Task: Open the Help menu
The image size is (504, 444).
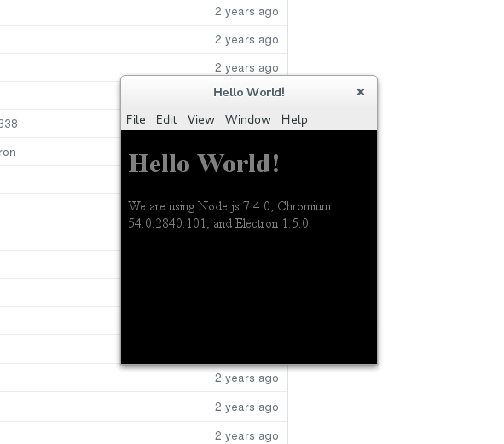Action: tap(294, 120)
